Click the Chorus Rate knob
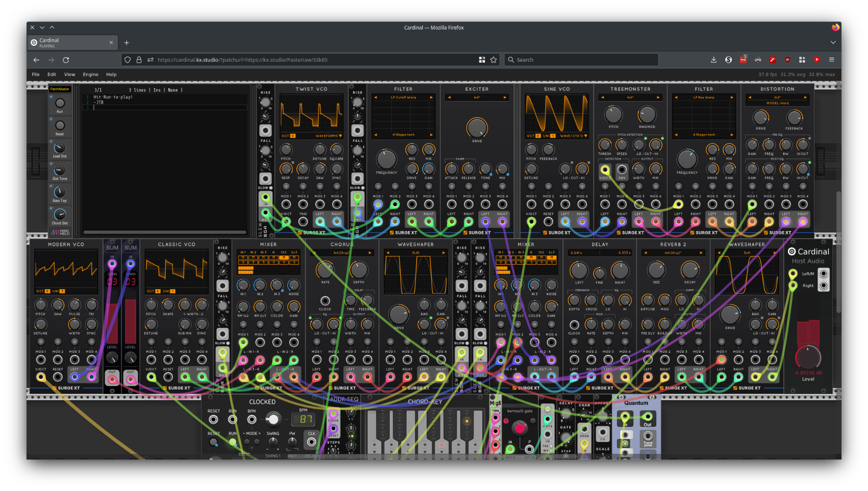868x491 pixels. point(325,270)
